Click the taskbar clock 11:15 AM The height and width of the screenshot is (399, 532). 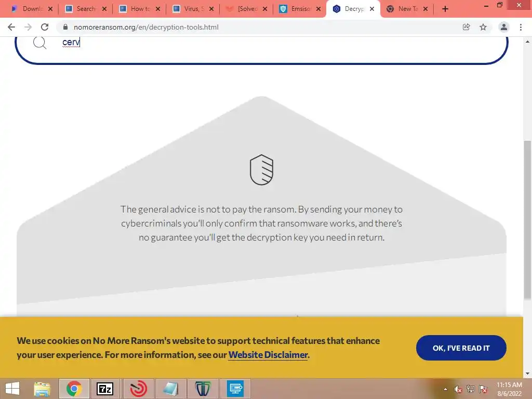(x=509, y=389)
